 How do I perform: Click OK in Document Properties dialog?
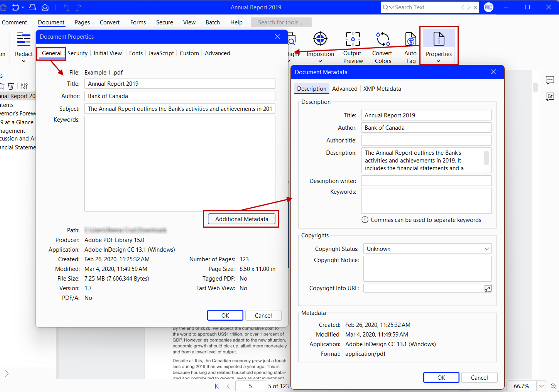click(x=225, y=315)
